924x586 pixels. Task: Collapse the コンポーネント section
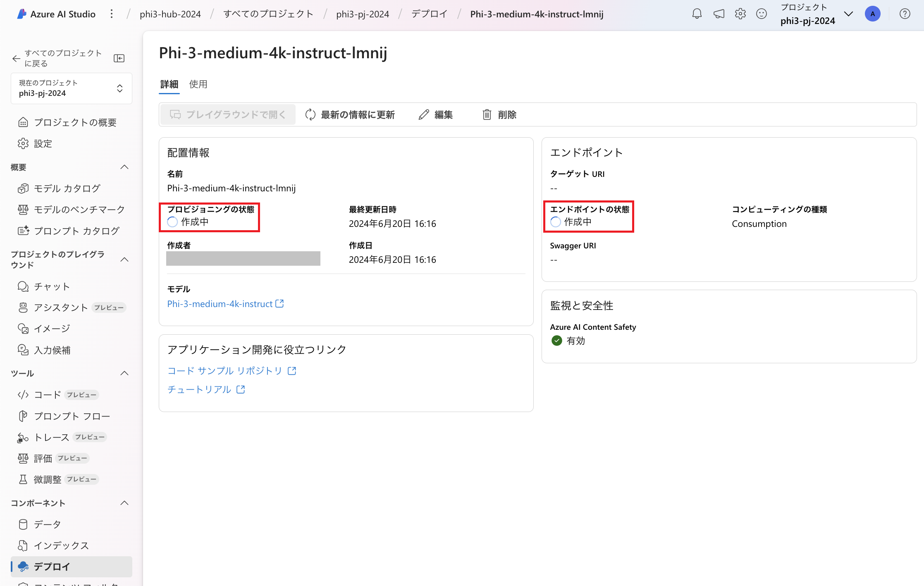pyautogui.click(x=124, y=503)
